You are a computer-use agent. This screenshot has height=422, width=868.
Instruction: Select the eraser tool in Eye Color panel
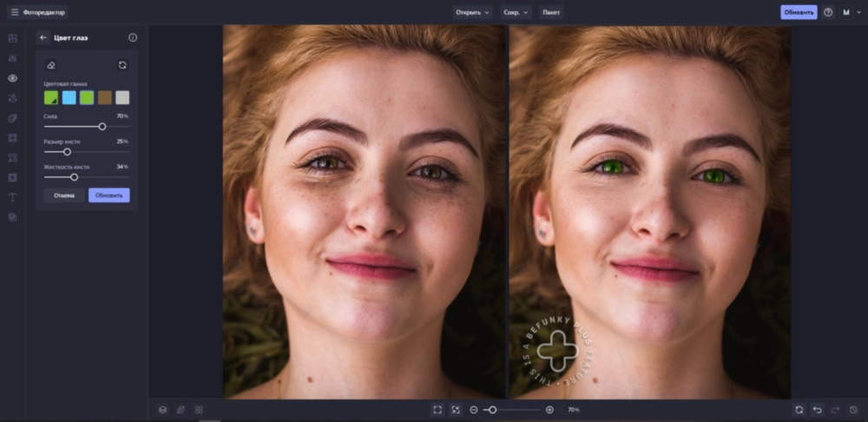pyautogui.click(x=51, y=65)
